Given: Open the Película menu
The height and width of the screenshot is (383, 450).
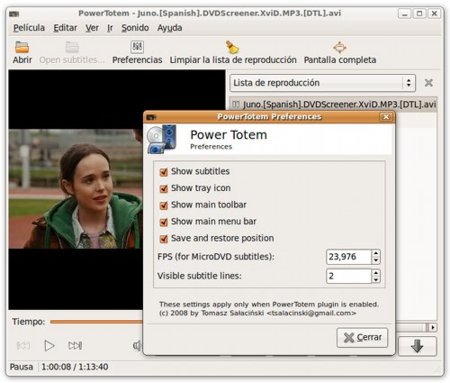Looking at the screenshot, I should click(29, 28).
